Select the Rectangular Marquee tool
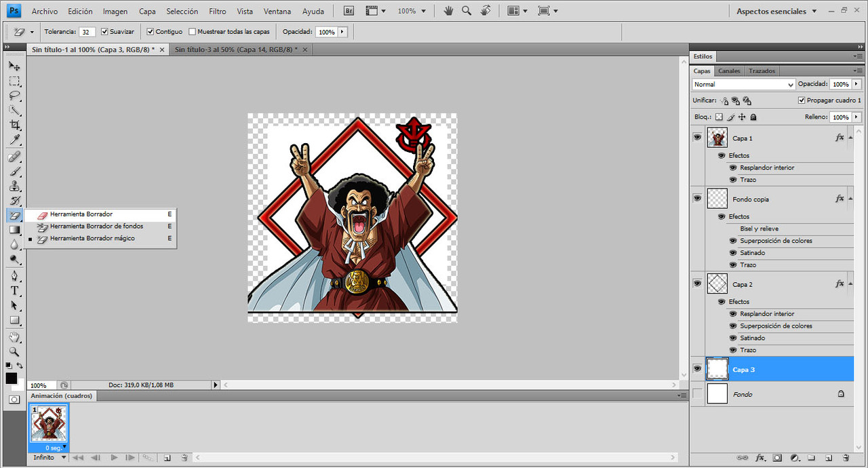The height and width of the screenshot is (468, 868). 14,81
